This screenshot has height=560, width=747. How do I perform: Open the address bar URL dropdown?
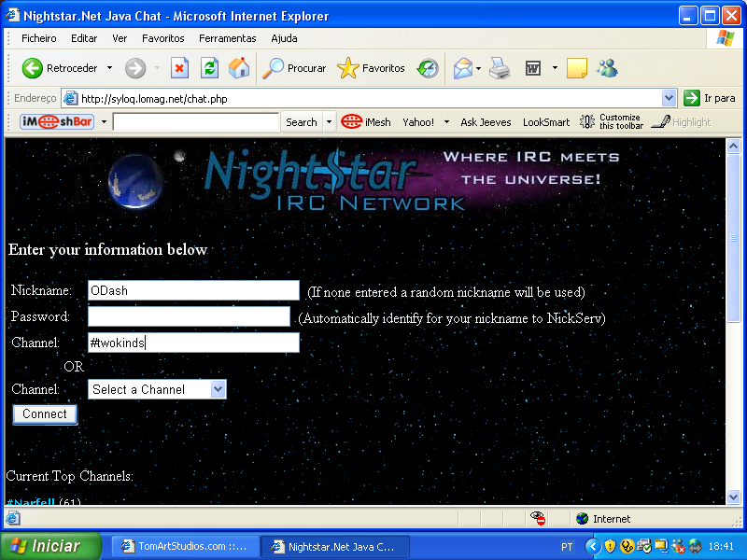(x=669, y=99)
